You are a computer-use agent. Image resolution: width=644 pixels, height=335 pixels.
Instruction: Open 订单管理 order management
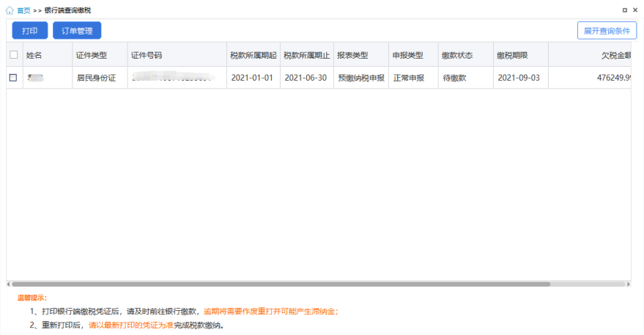77,31
